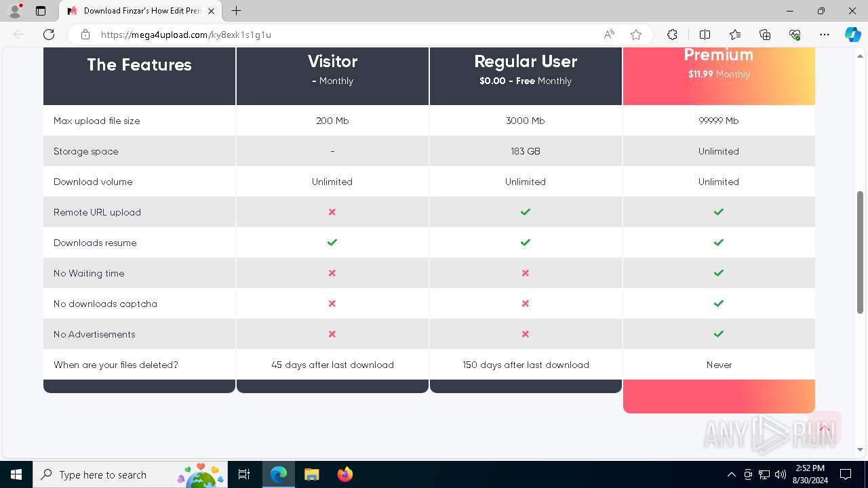Select 'When are your files deleted?' label
868x488 pixels.
click(116, 365)
